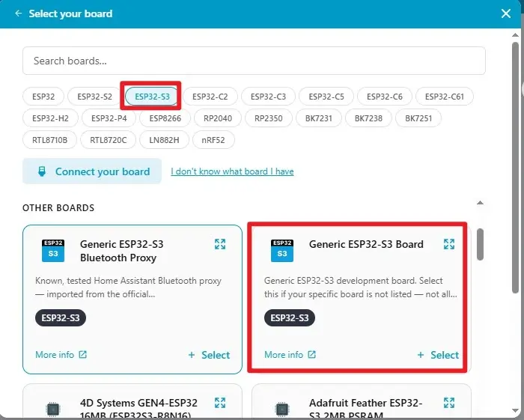524x420 pixels.
Task: Filter boards by ESP32-C5 chip
Action: click(326, 97)
